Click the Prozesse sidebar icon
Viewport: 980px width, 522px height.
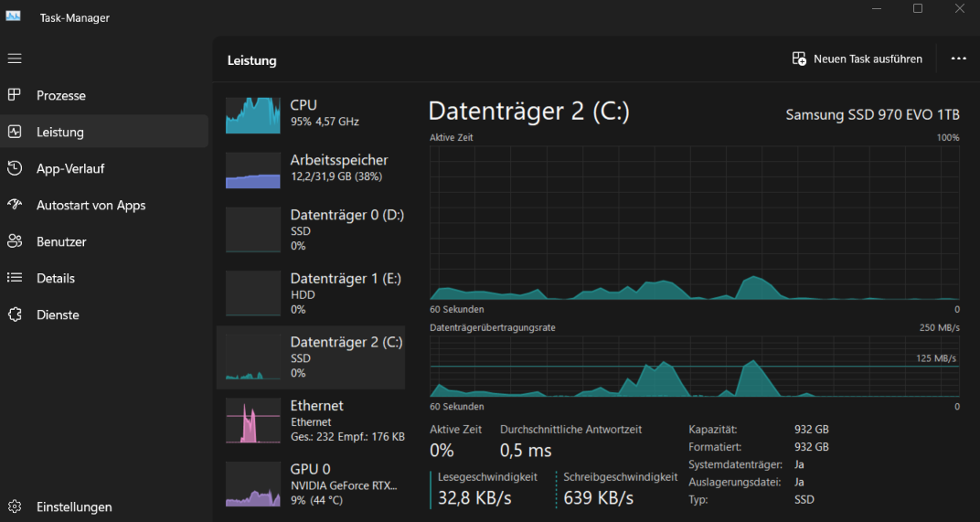[15, 95]
